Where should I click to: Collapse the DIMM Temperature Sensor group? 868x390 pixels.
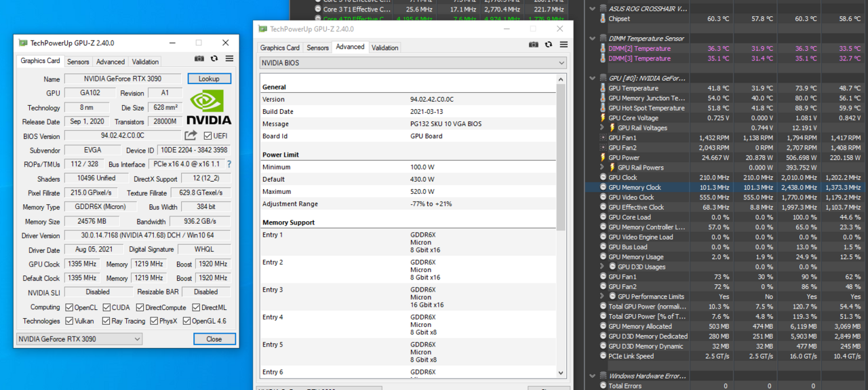[593, 39]
